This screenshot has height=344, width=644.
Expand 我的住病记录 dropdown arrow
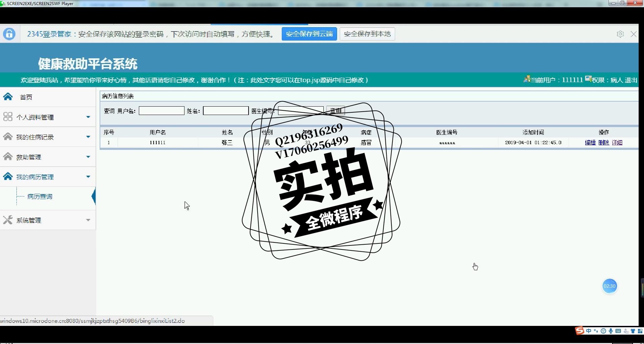pos(88,137)
